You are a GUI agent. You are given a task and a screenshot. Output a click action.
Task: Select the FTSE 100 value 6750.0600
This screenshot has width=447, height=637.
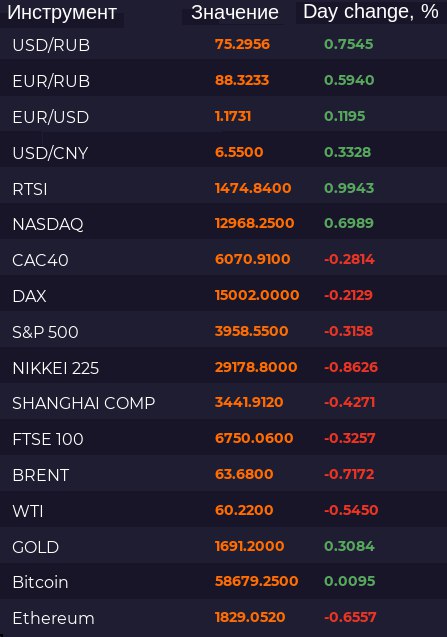(254, 438)
